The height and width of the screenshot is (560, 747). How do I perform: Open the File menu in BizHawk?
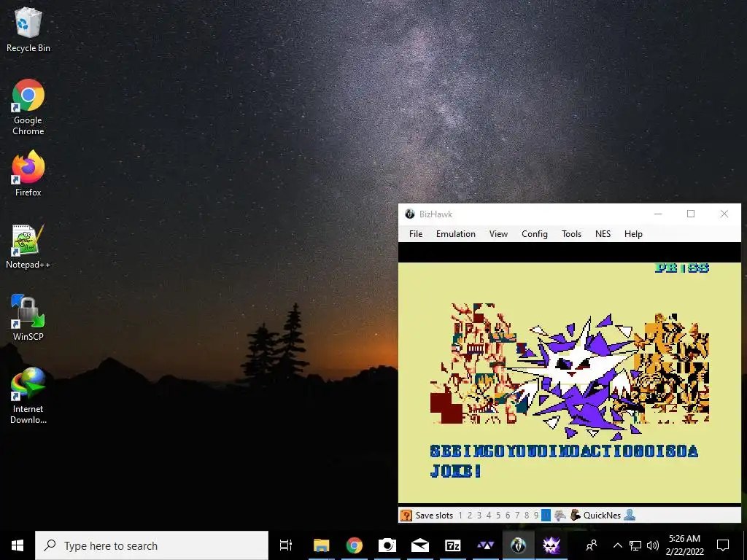tap(415, 234)
